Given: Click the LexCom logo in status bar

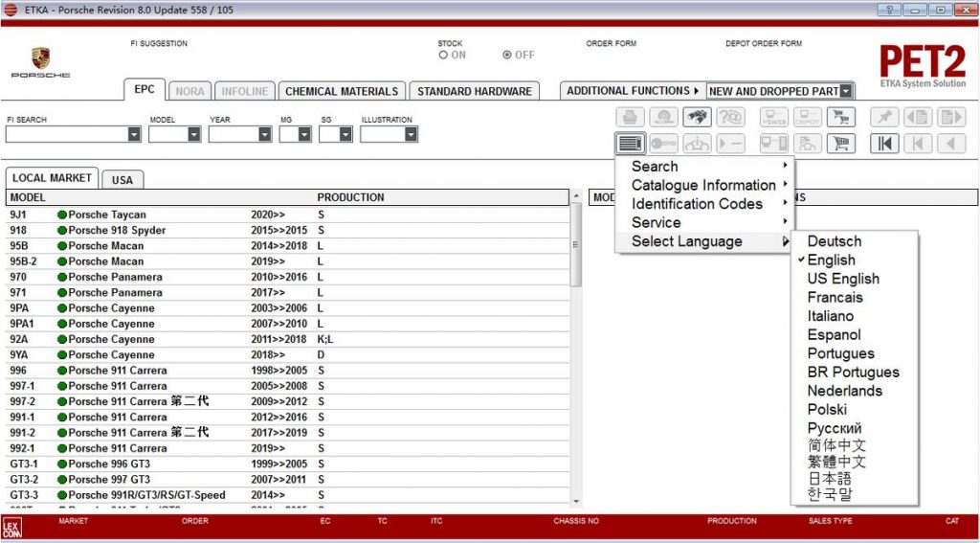Looking at the screenshot, I should click(x=12, y=527).
